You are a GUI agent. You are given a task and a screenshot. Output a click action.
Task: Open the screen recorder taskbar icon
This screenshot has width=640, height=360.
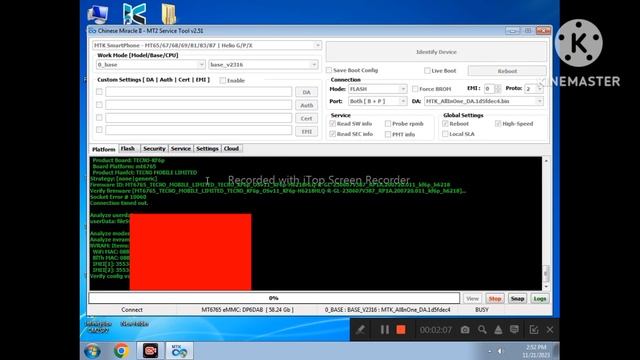(150, 351)
